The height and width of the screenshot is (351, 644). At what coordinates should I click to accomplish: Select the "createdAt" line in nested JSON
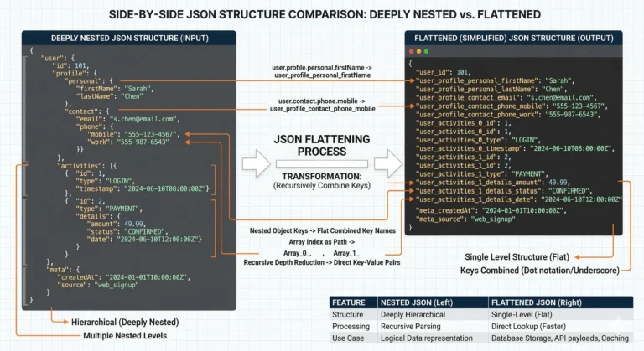coord(123,277)
